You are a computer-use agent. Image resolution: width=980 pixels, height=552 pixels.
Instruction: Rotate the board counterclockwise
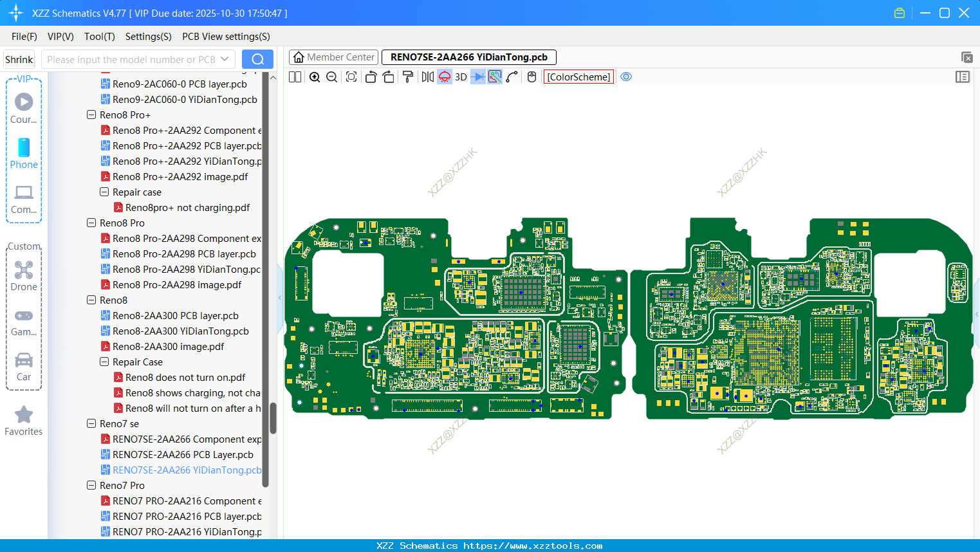pos(371,77)
